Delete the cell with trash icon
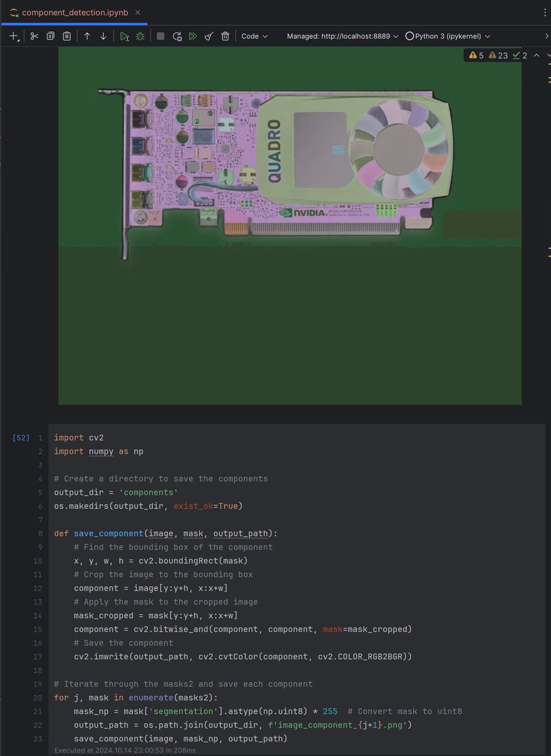 pyautogui.click(x=225, y=37)
